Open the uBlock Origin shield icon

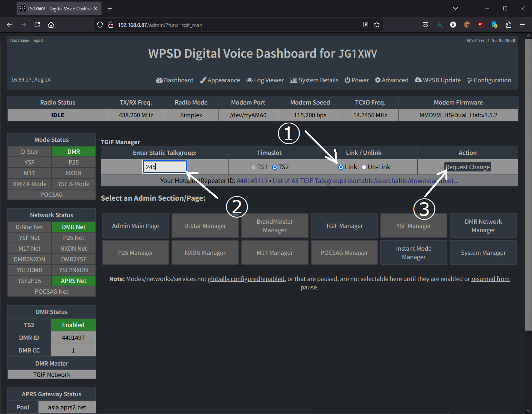click(x=481, y=25)
